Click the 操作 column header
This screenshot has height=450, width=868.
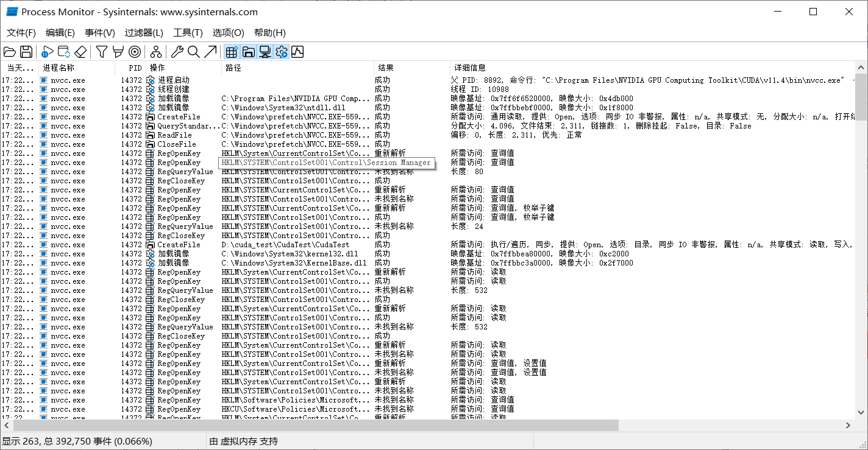(183, 68)
